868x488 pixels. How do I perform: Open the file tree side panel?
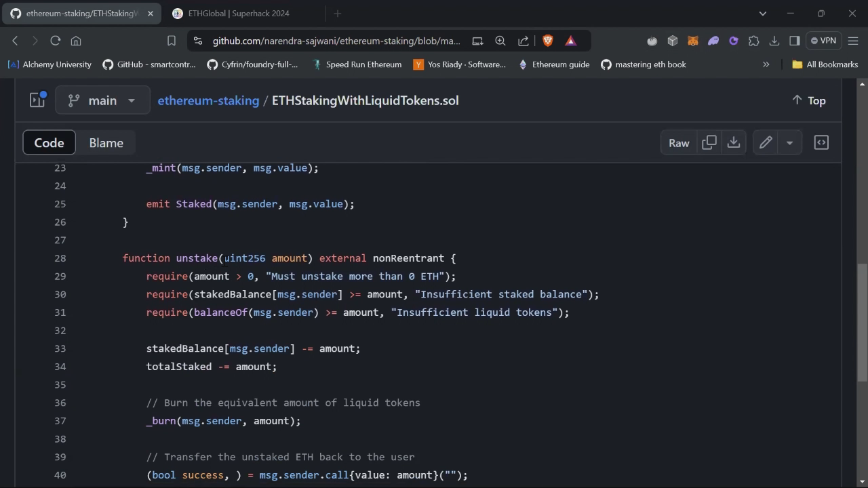[x=37, y=100]
